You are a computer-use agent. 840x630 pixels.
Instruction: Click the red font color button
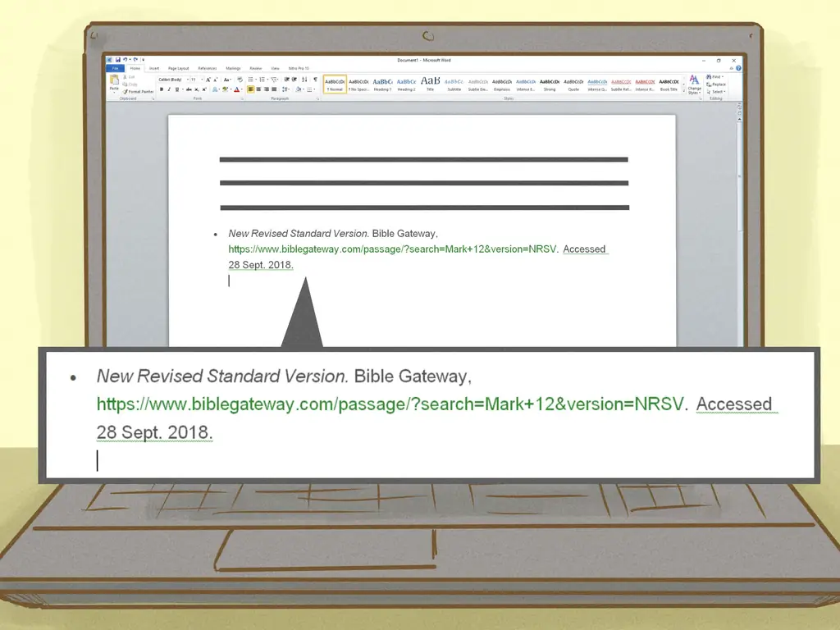[236, 89]
